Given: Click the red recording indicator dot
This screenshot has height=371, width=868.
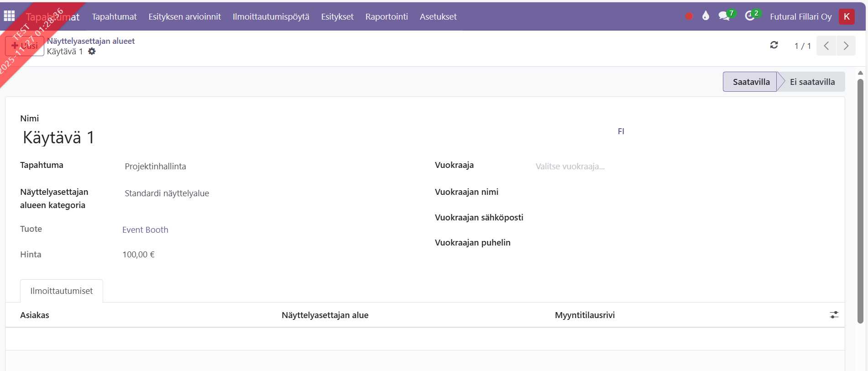Looking at the screenshot, I should [689, 16].
